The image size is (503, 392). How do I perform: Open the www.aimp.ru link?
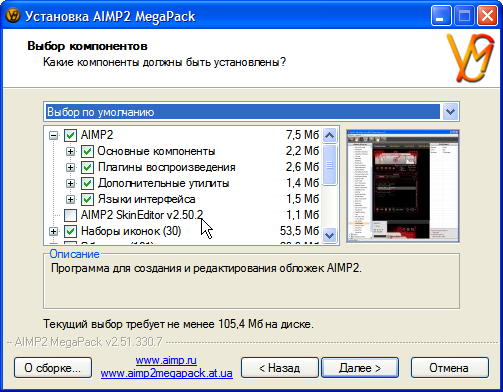point(166,360)
